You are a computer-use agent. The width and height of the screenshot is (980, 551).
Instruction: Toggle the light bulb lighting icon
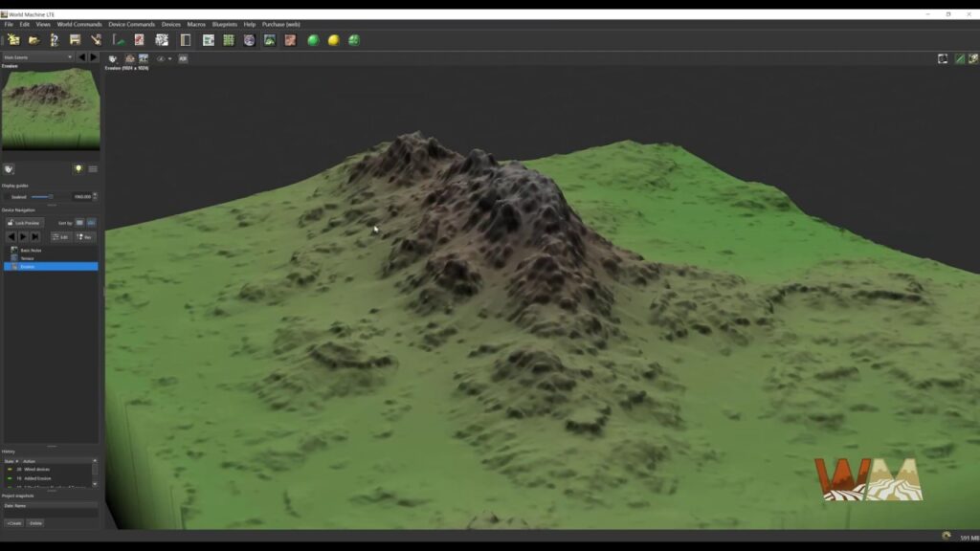pos(78,168)
